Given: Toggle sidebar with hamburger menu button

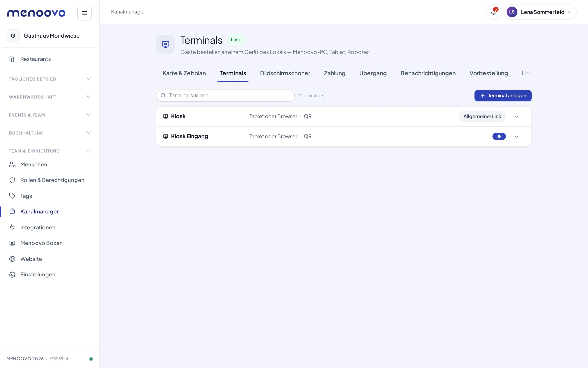Looking at the screenshot, I should pyautogui.click(x=84, y=13).
